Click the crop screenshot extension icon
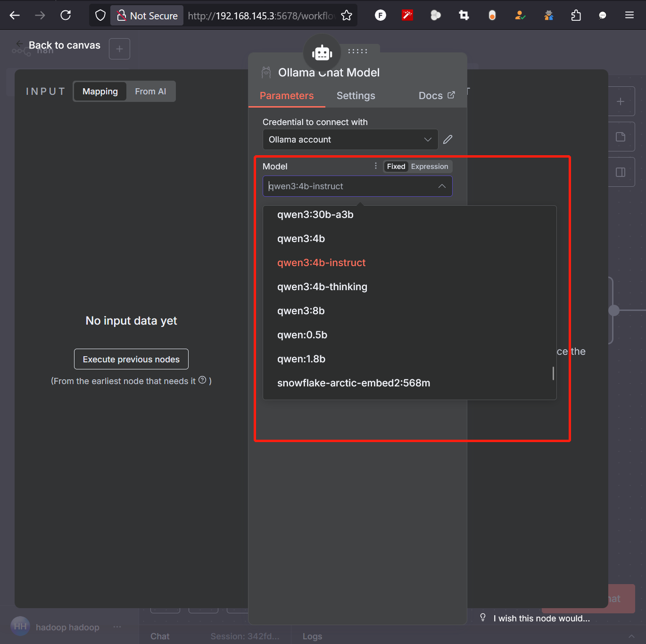 [464, 16]
